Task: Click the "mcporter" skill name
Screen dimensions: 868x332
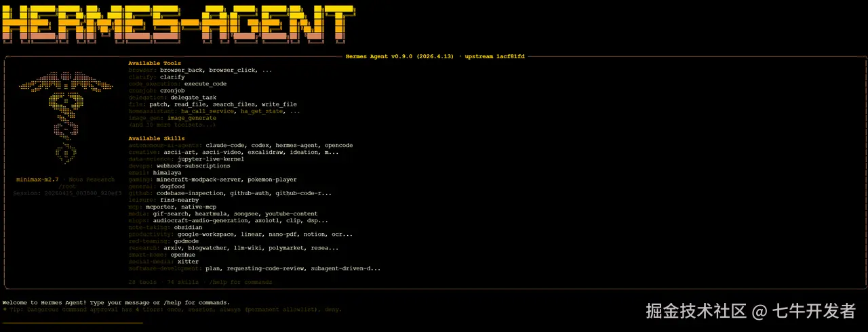Action: click(x=159, y=207)
